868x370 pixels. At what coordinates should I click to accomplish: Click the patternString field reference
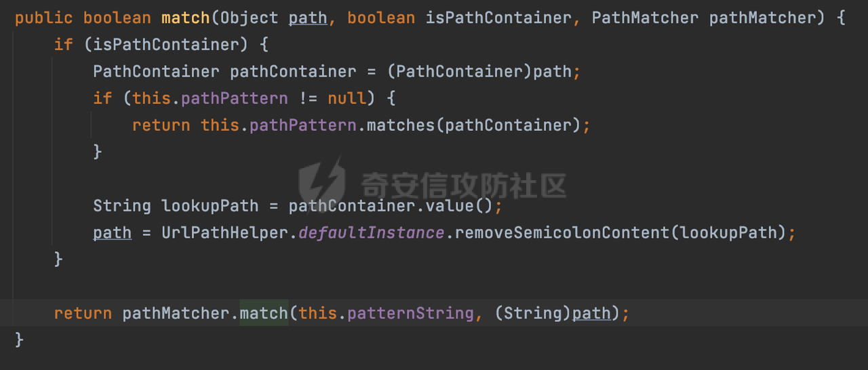[x=410, y=313]
